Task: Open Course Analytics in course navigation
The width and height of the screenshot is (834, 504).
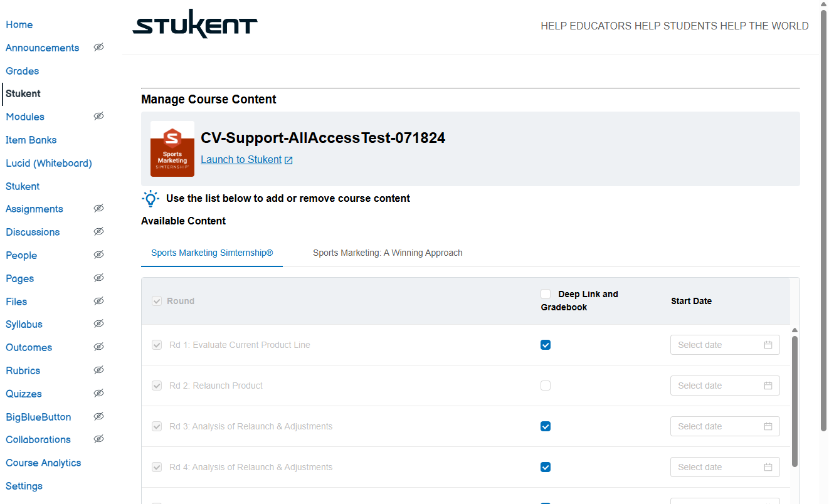Action: [43, 463]
